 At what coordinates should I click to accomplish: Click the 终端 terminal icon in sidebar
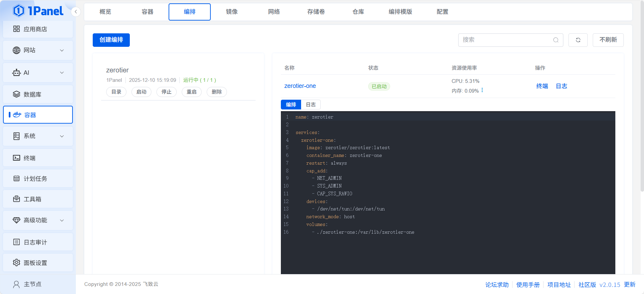[17, 158]
